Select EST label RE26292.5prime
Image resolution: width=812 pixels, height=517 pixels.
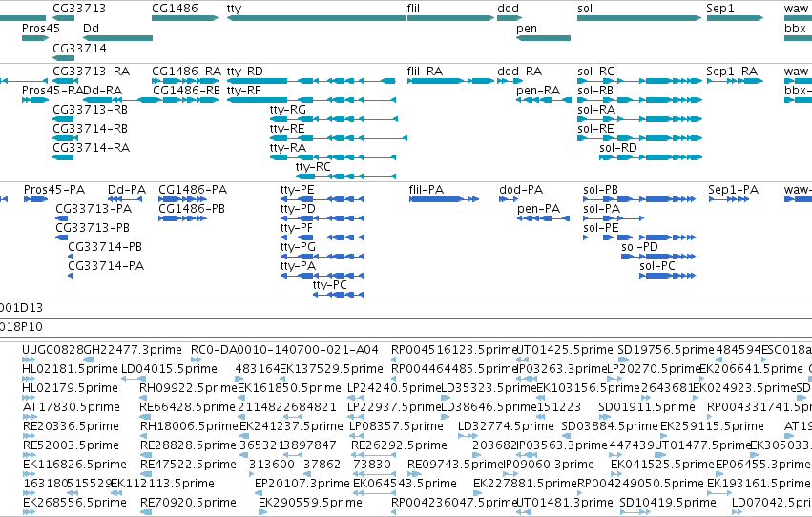tap(399, 445)
